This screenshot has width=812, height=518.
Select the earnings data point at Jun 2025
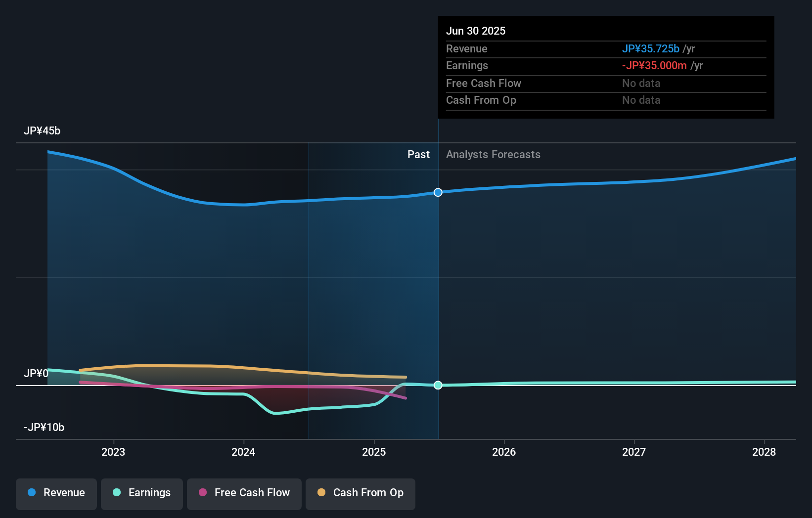tap(438, 385)
